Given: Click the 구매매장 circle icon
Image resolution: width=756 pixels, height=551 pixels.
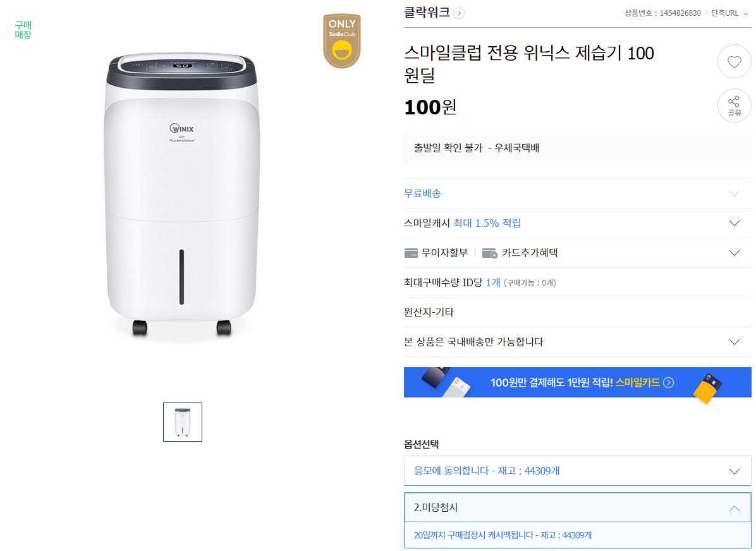Looking at the screenshot, I should pyautogui.click(x=23, y=30).
